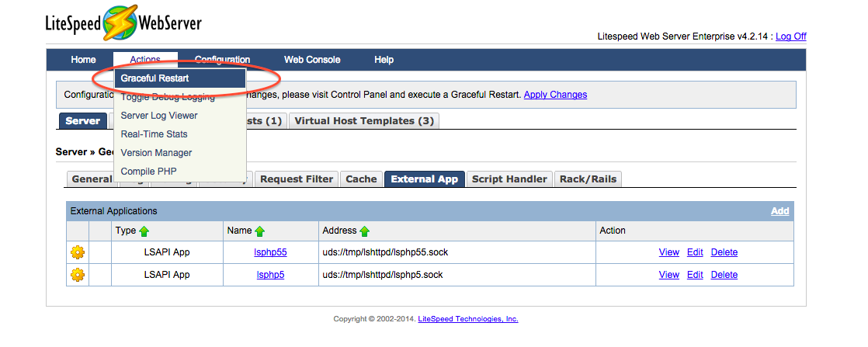Open the Request Filter tab
This screenshot has height=347, width=868.
297,179
